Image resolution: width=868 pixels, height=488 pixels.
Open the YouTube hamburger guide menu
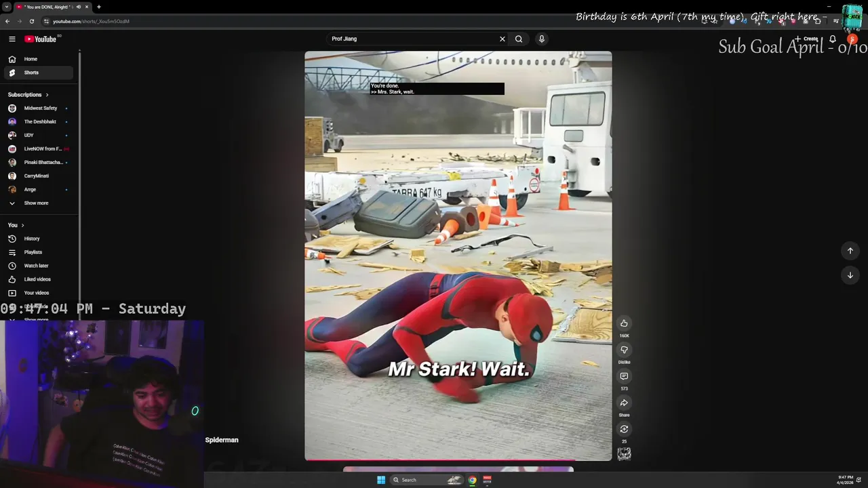coord(12,39)
